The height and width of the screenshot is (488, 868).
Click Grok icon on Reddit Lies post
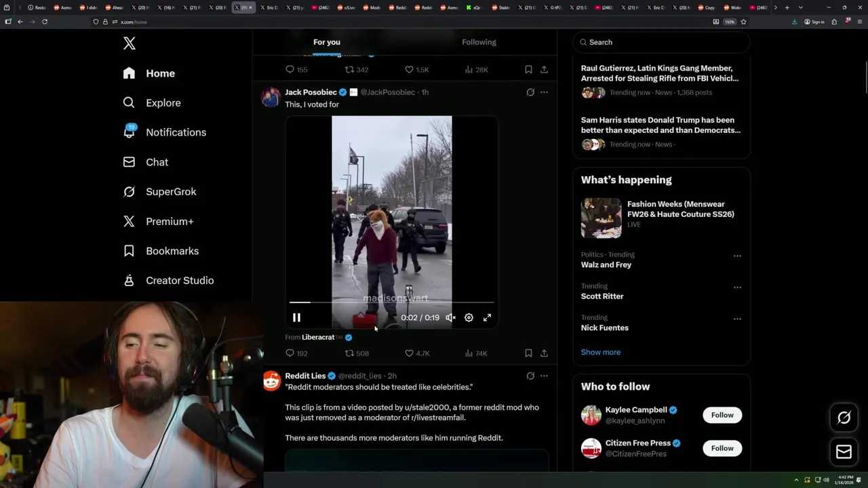click(530, 375)
